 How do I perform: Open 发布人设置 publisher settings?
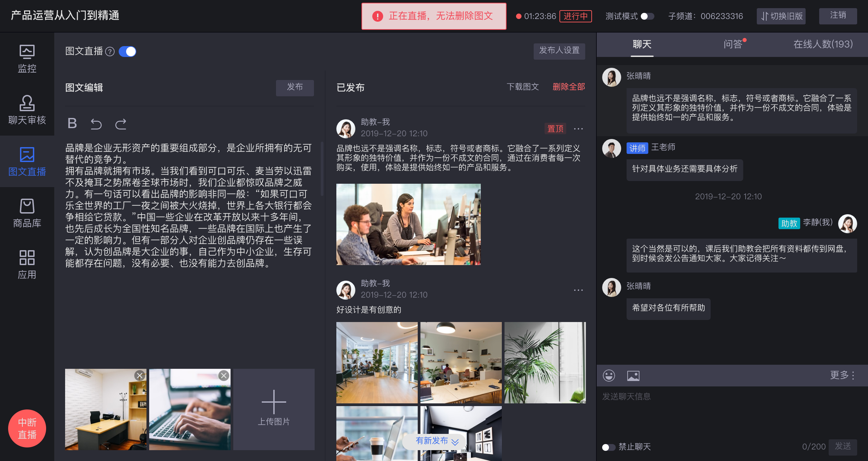point(559,51)
